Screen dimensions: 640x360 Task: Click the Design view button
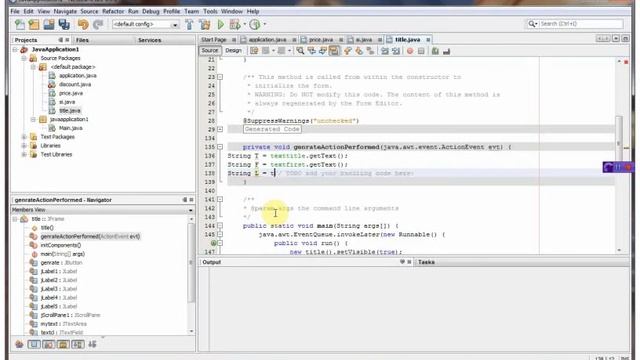coord(233,51)
